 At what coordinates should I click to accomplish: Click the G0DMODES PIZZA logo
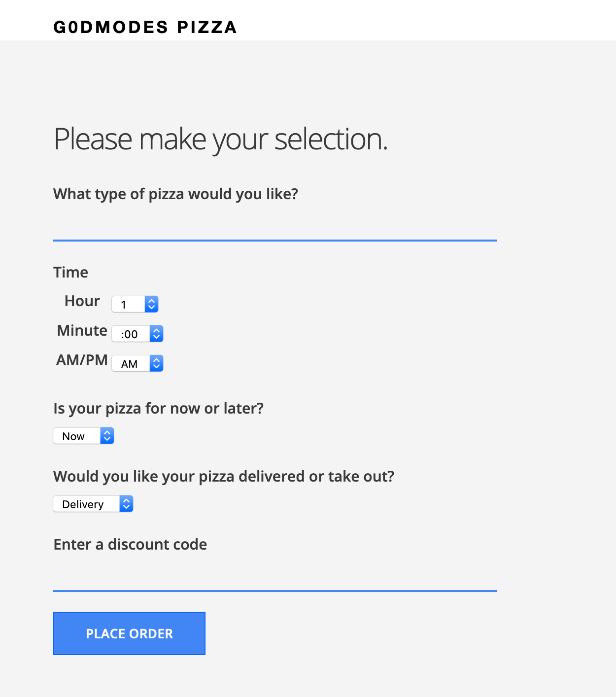coord(145,27)
